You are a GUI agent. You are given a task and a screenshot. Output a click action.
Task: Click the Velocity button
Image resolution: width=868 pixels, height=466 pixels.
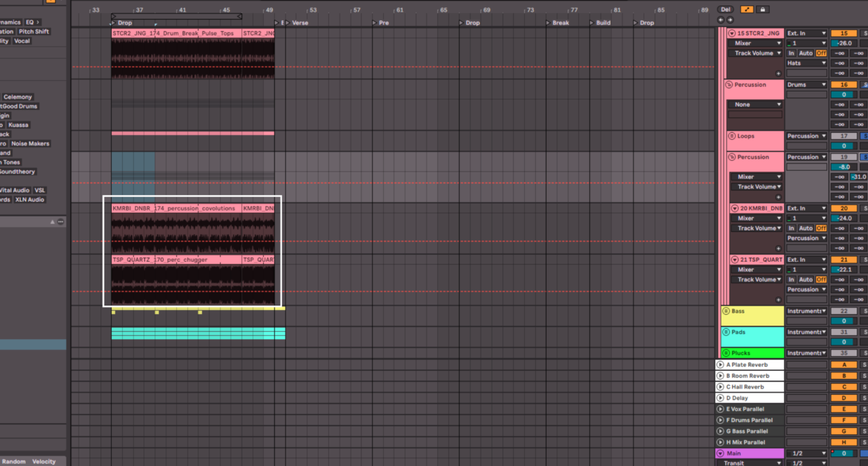pyautogui.click(x=44, y=461)
